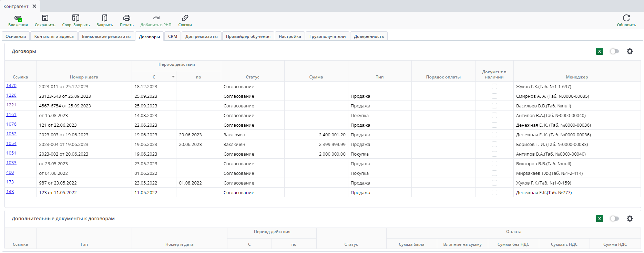This screenshot has width=644, height=253.
Task: Open the Вложения attachments icon
Action: coord(18,18)
